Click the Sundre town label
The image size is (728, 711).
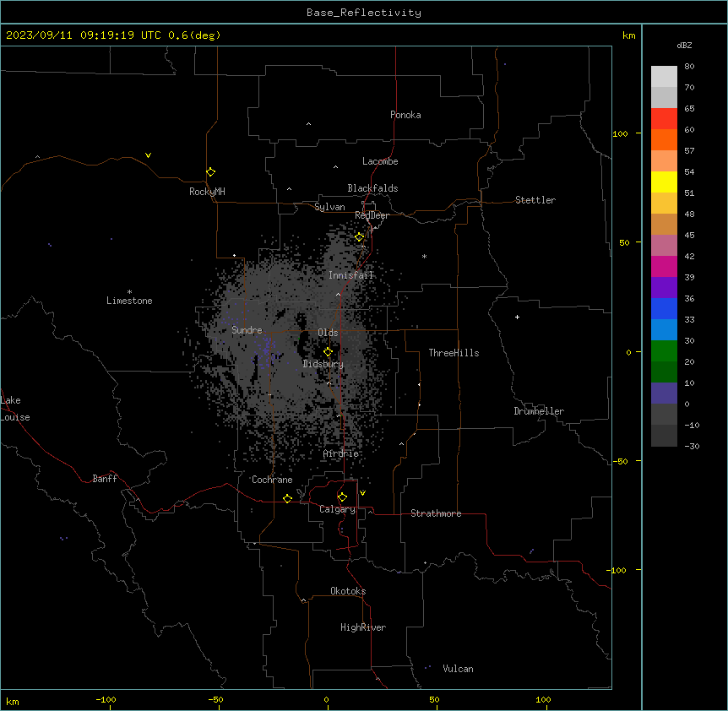(x=247, y=330)
